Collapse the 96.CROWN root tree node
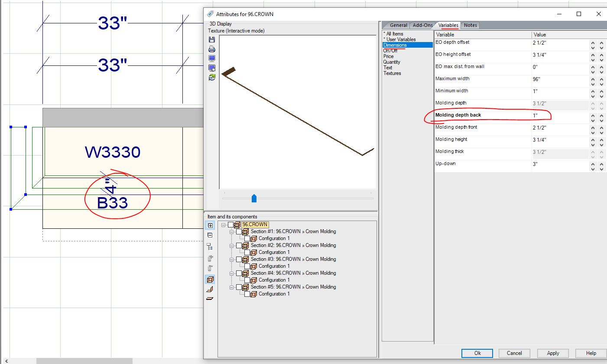The image size is (607, 364). pos(223,225)
